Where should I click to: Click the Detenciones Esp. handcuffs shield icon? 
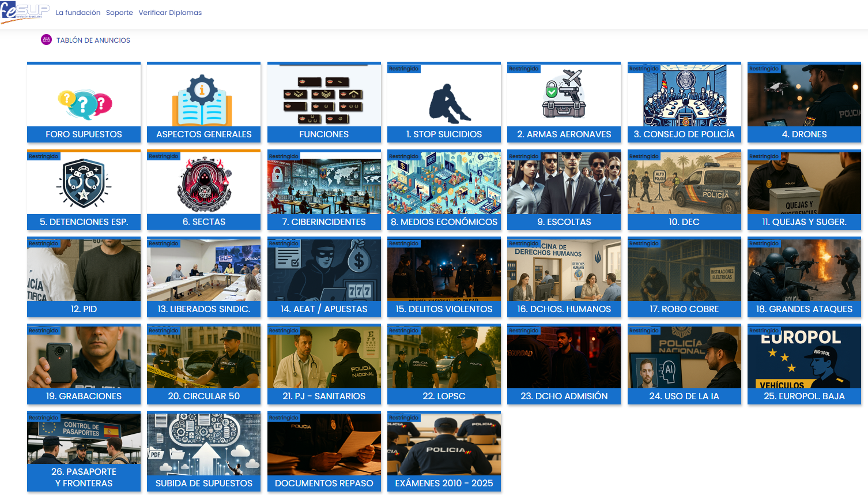tap(84, 183)
